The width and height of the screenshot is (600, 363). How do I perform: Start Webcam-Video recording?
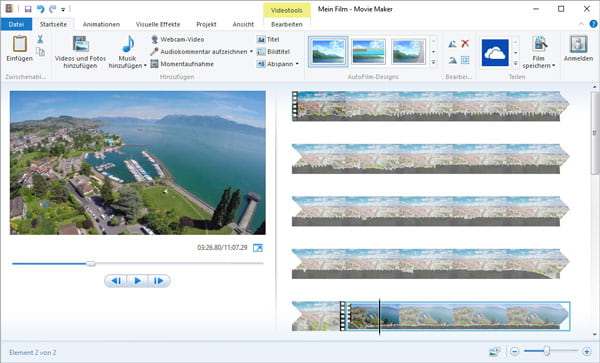point(177,39)
